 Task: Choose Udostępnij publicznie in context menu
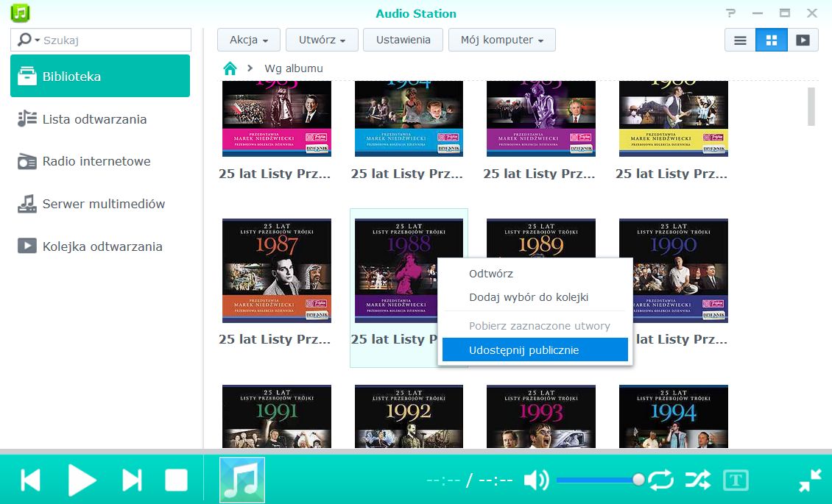(x=535, y=349)
